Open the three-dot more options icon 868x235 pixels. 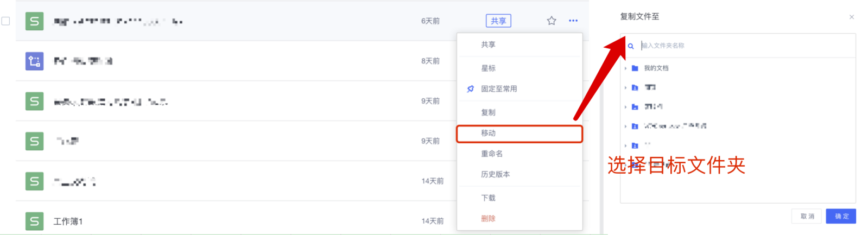pyautogui.click(x=573, y=21)
